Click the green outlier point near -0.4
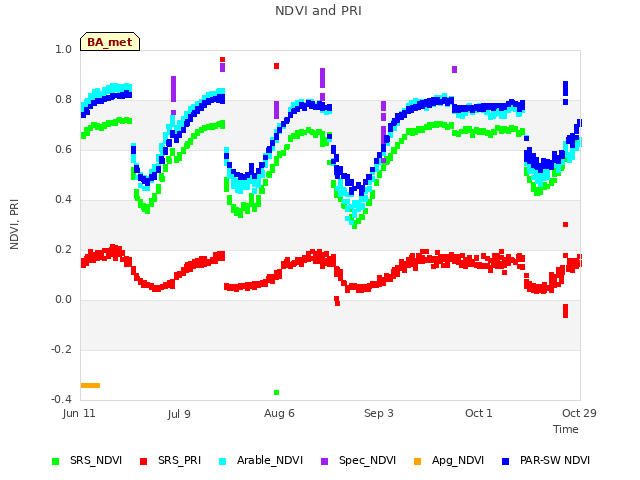Screen dimensions: 640x480 point(276,392)
